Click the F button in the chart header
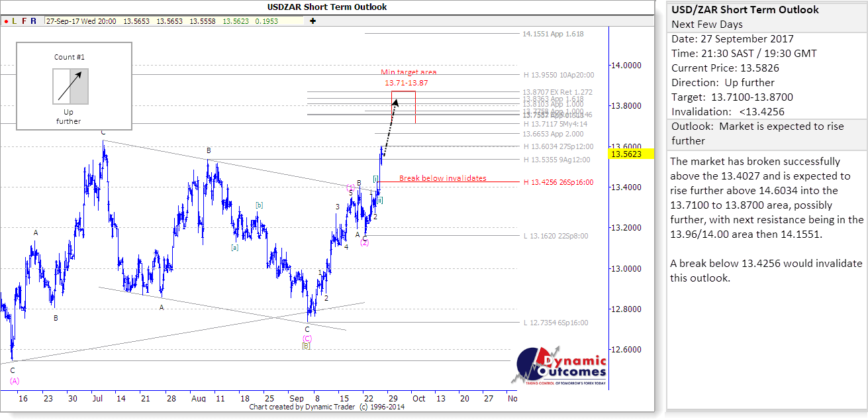Image resolution: width=868 pixels, height=420 pixels. pos(24,21)
